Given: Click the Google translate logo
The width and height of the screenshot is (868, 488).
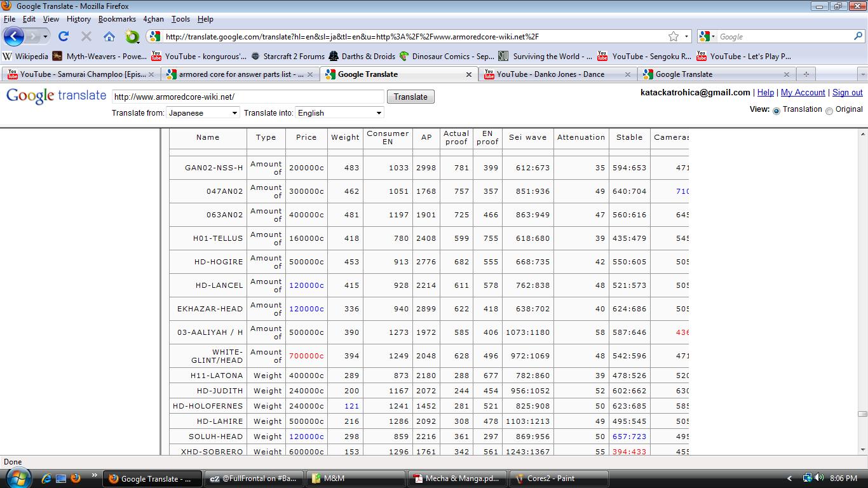Looking at the screenshot, I should [56, 96].
